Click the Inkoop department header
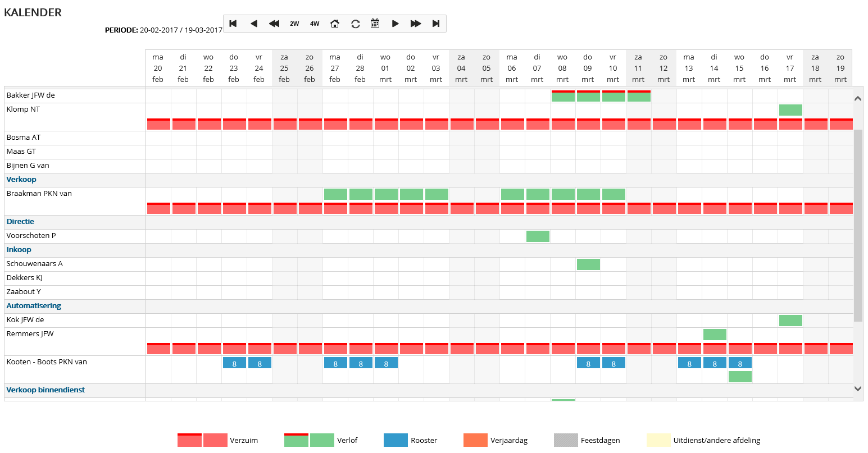Image resolution: width=868 pixels, height=453 pixels. pos(19,250)
